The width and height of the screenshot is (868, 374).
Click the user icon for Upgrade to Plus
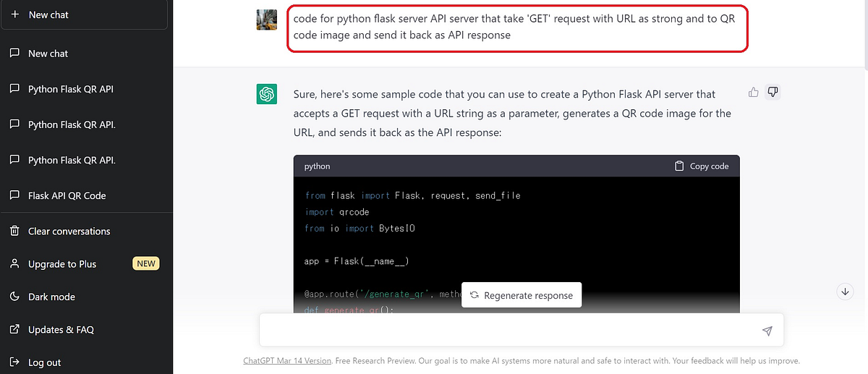tap(14, 264)
